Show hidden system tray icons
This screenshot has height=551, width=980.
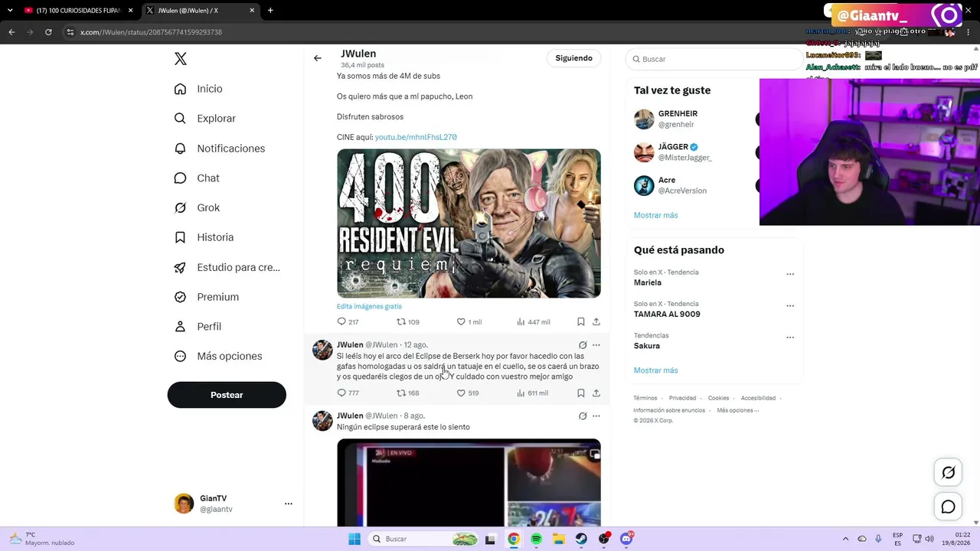(845, 539)
